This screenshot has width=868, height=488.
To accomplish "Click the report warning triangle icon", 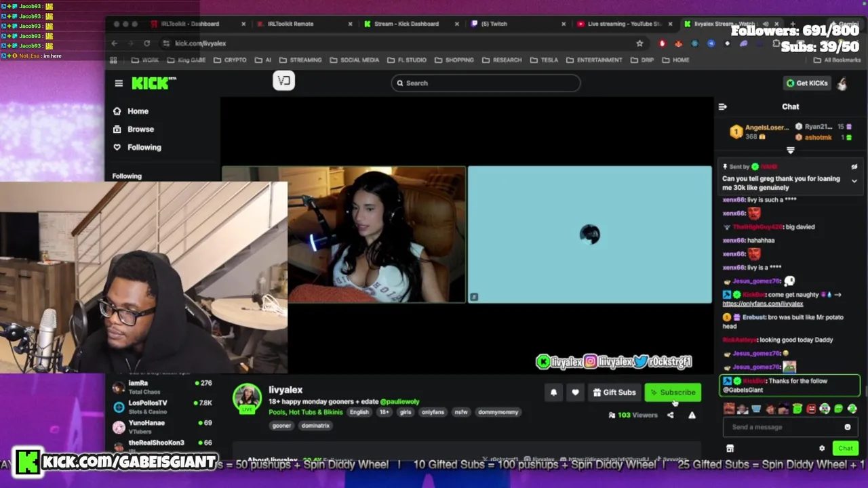I will coord(692,415).
